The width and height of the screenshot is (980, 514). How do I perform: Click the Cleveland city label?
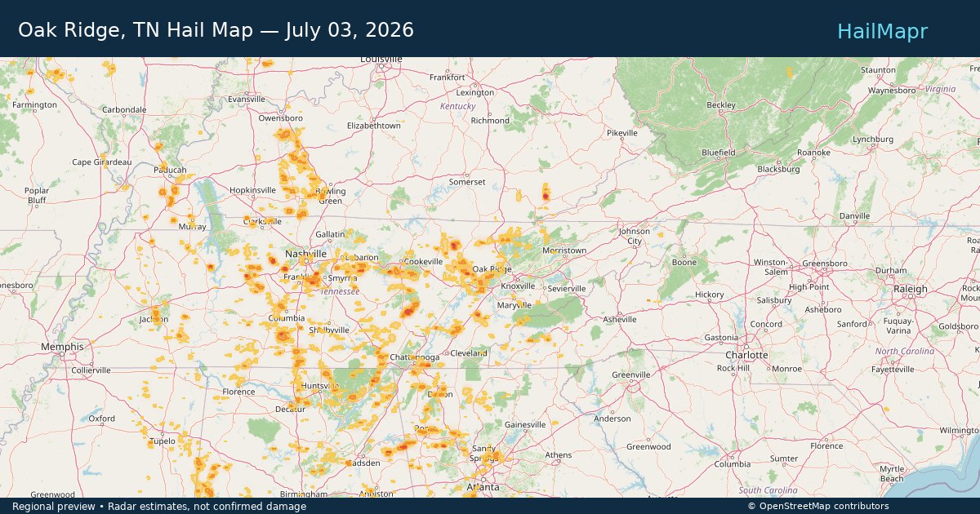point(469,353)
